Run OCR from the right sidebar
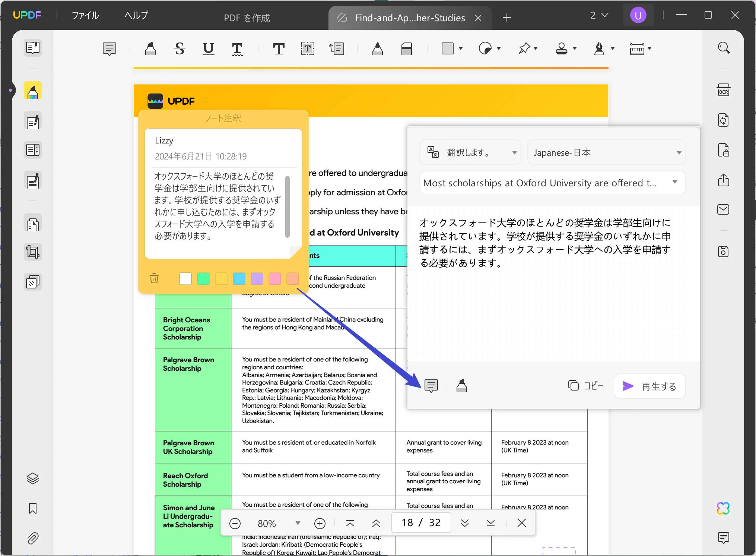The image size is (756, 556). (723, 91)
